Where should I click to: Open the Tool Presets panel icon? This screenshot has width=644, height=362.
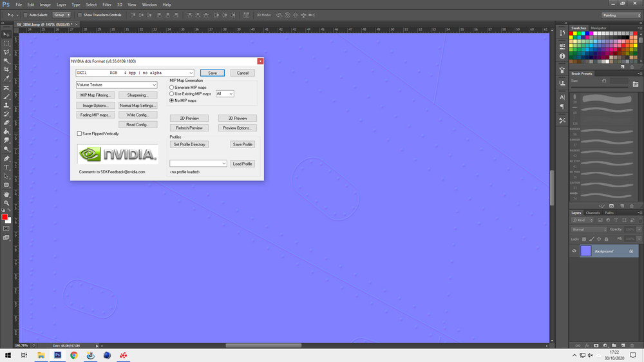tap(562, 120)
